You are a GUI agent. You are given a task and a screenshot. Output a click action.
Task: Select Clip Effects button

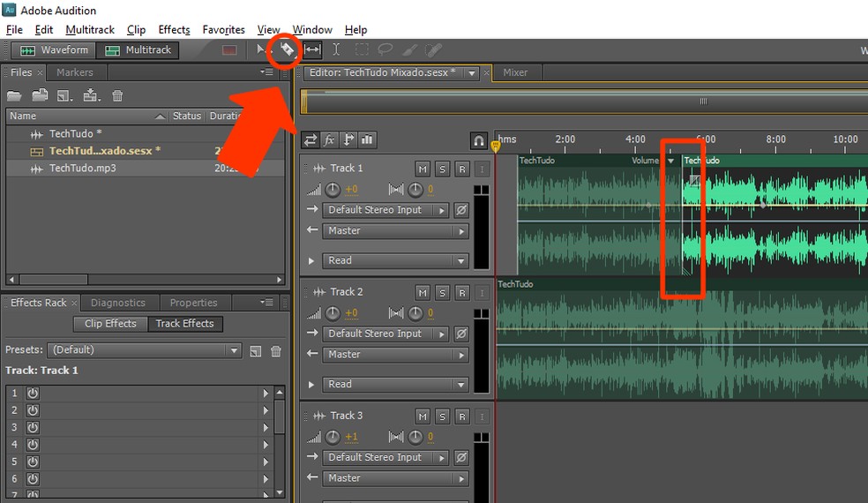click(110, 324)
